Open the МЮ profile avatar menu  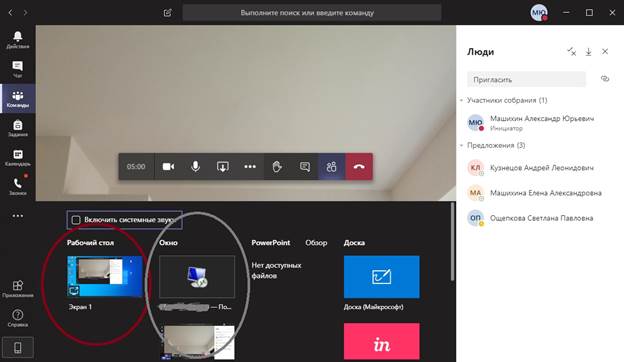tap(539, 13)
